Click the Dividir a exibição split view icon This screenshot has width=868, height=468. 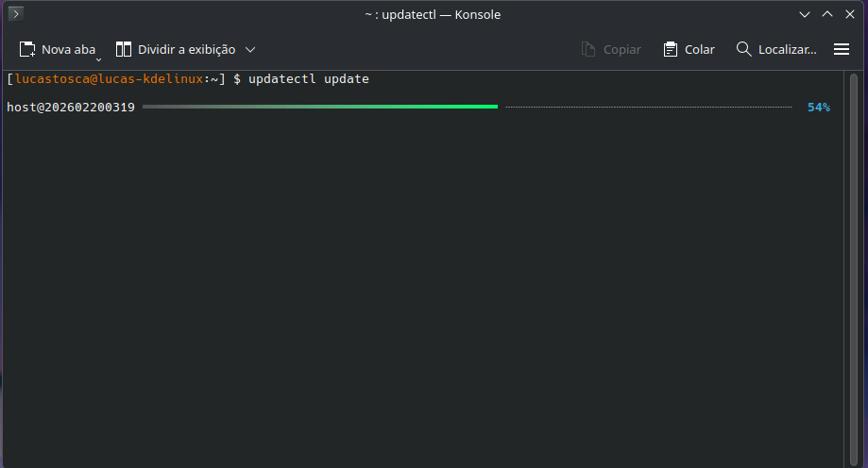click(124, 49)
